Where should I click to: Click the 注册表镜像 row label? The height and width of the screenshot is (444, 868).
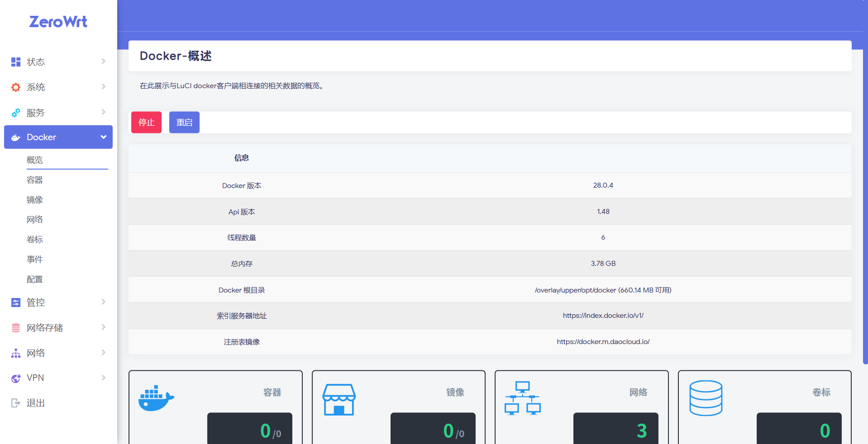click(x=242, y=342)
